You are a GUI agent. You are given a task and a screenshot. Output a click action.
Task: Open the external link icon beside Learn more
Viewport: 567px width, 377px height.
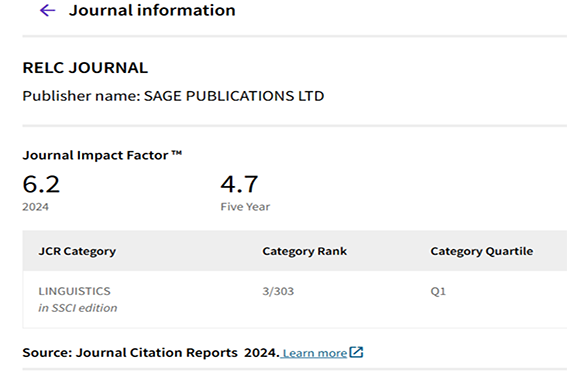click(356, 352)
